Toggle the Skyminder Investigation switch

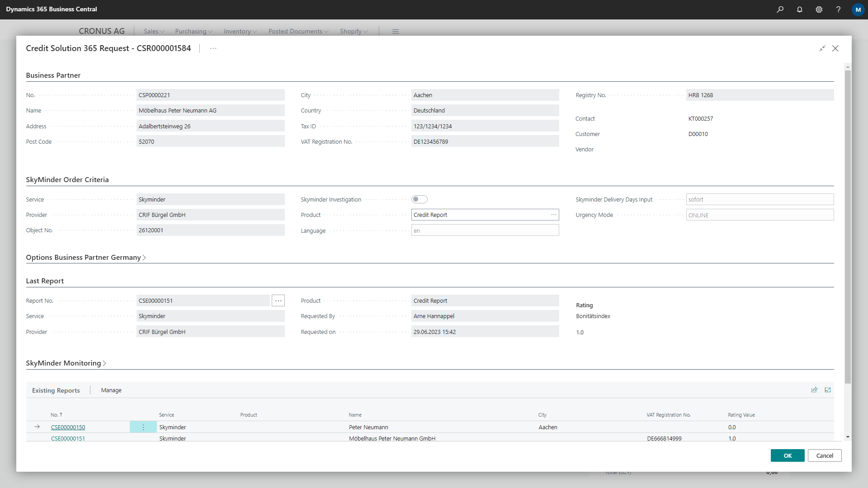click(x=419, y=199)
